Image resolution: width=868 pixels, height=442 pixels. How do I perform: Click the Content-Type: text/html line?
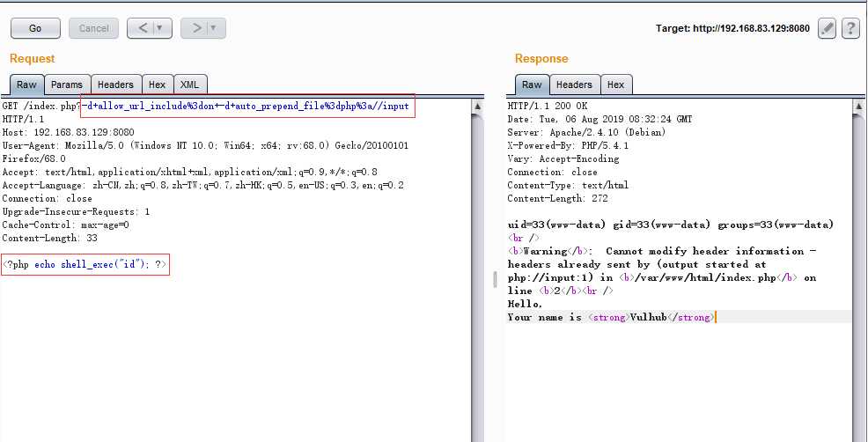568,186
